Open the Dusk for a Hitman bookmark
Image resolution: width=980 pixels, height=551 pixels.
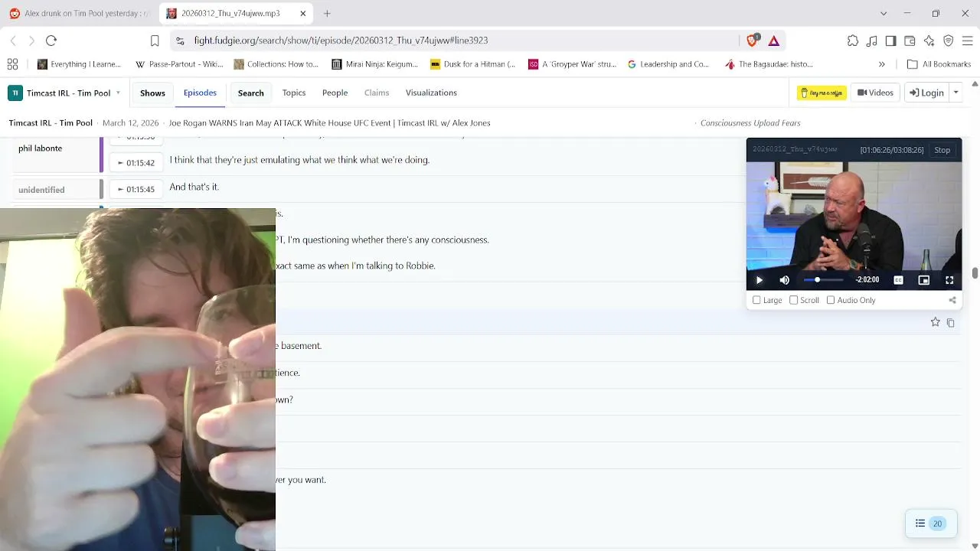(x=474, y=64)
